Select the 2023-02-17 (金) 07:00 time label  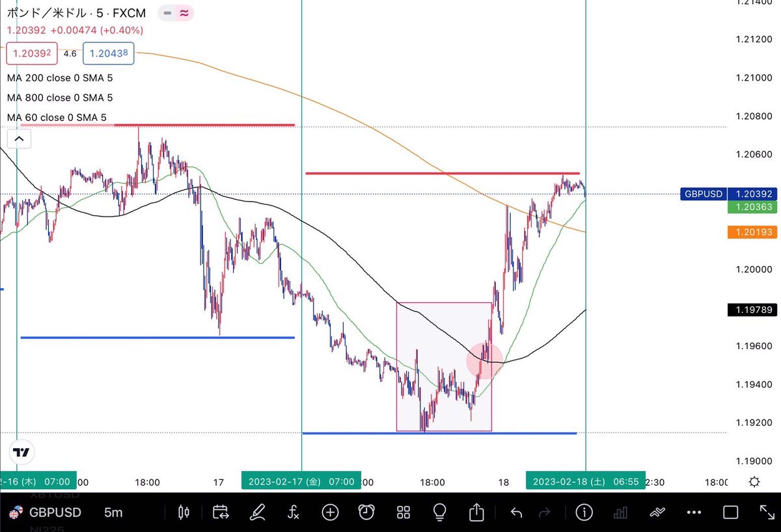pos(300,482)
